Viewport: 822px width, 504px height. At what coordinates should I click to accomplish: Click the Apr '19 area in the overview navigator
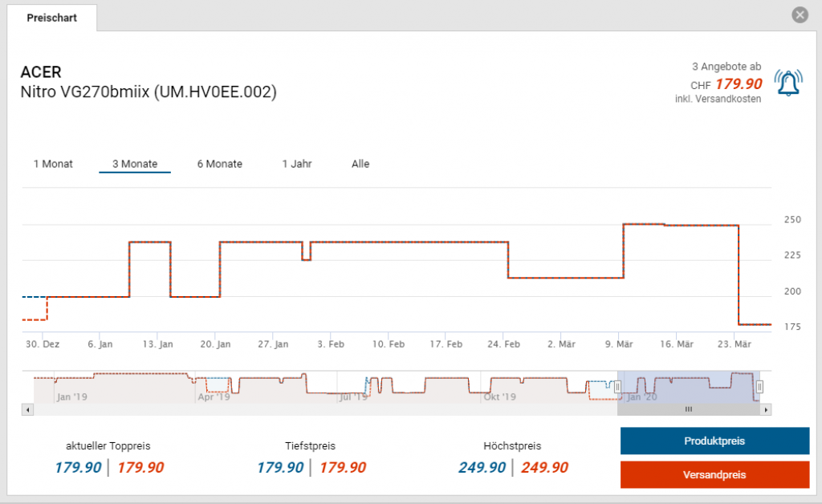(x=214, y=396)
